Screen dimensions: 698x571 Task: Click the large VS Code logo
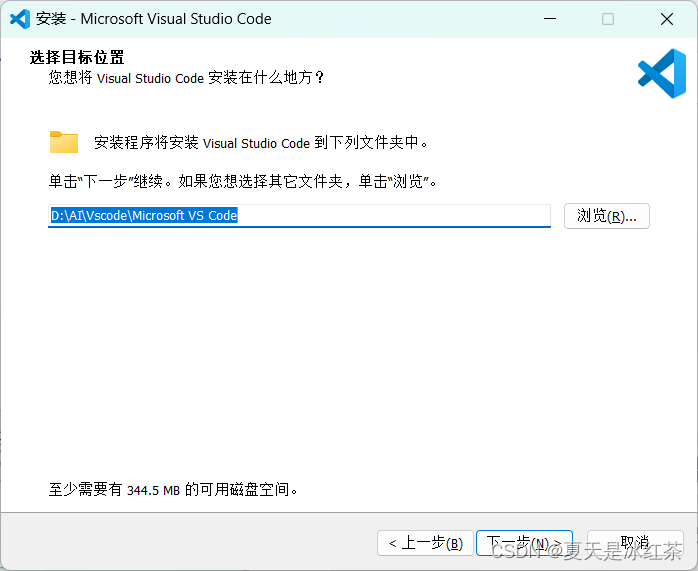pos(662,73)
